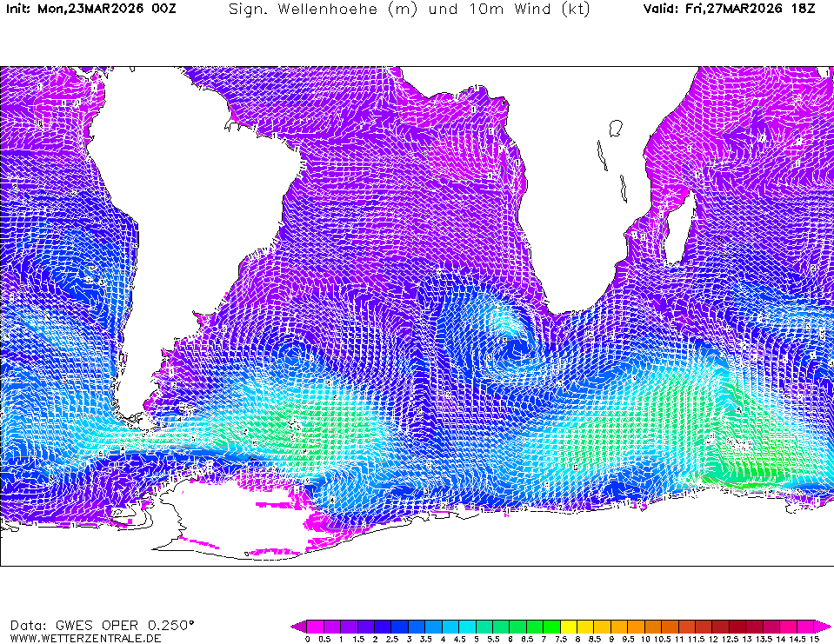Screen dimensions: 834x644
Task: Click the Valid Fri,27MAR2026 18Z timestamp
Action: (730, 10)
